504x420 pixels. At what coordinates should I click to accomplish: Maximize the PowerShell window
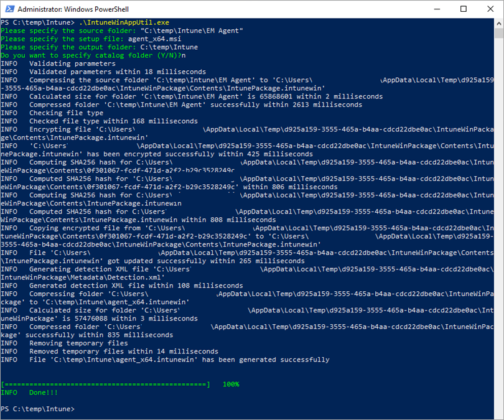pos(462,10)
